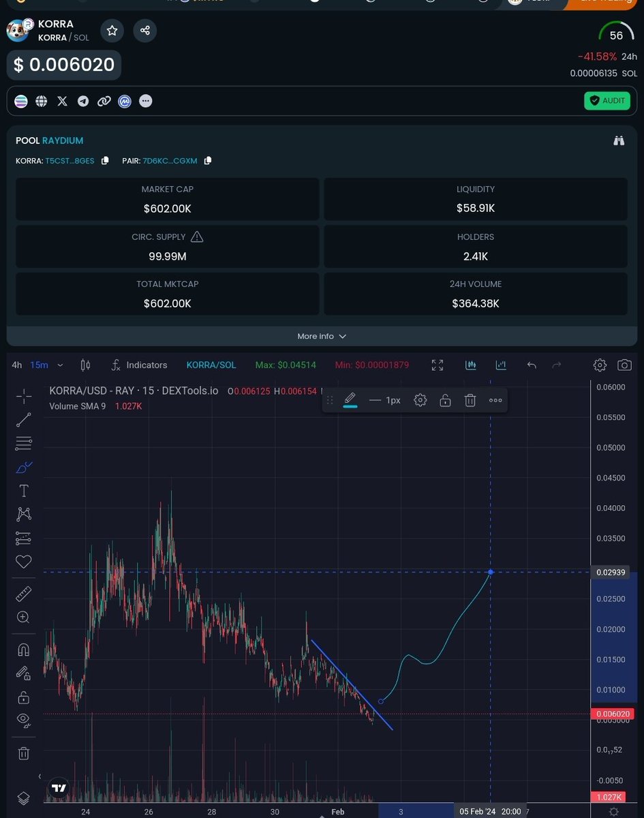The height and width of the screenshot is (818, 644).
Task: Select the Measure ruler tool
Action: click(24, 593)
